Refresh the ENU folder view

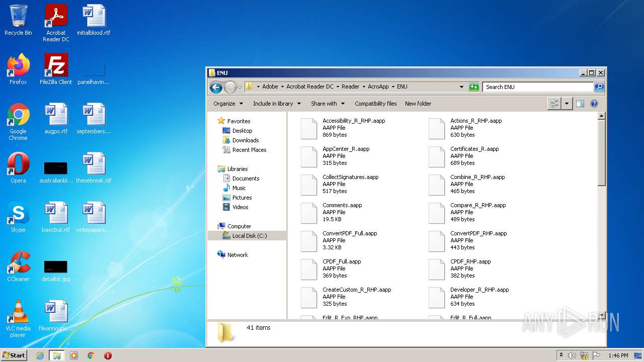pos(474,87)
